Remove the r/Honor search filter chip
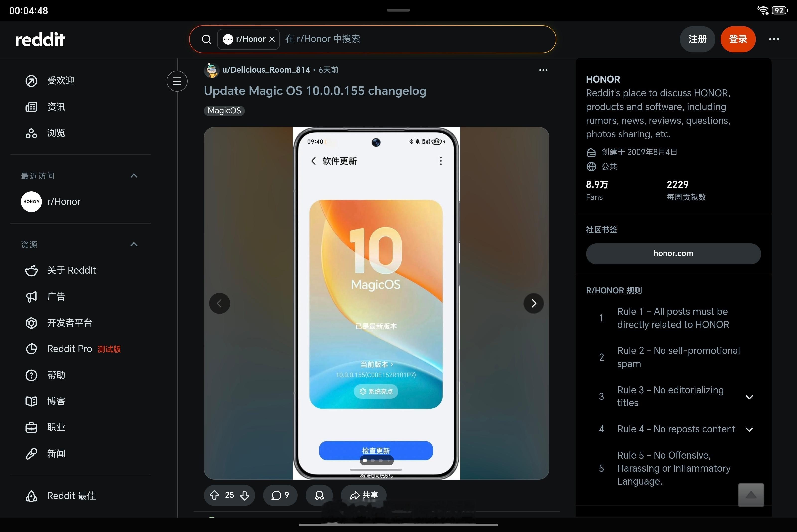The image size is (797, 532). (272, 39)
